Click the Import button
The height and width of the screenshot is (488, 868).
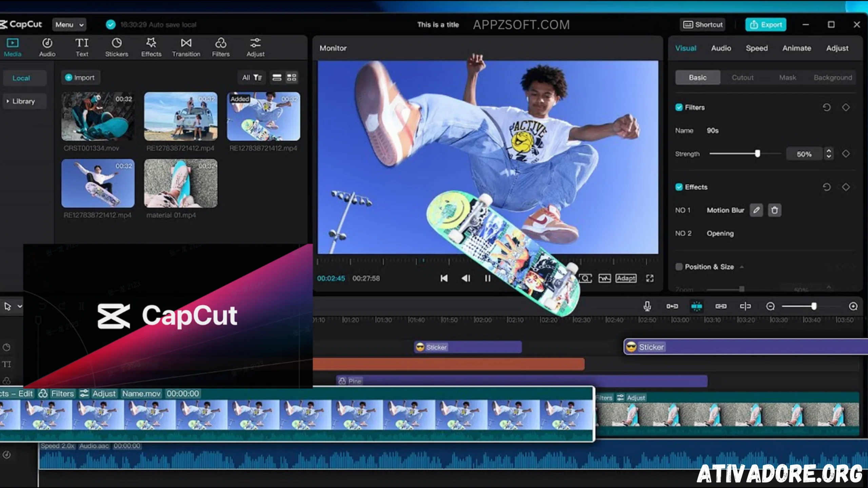[80, 78]
